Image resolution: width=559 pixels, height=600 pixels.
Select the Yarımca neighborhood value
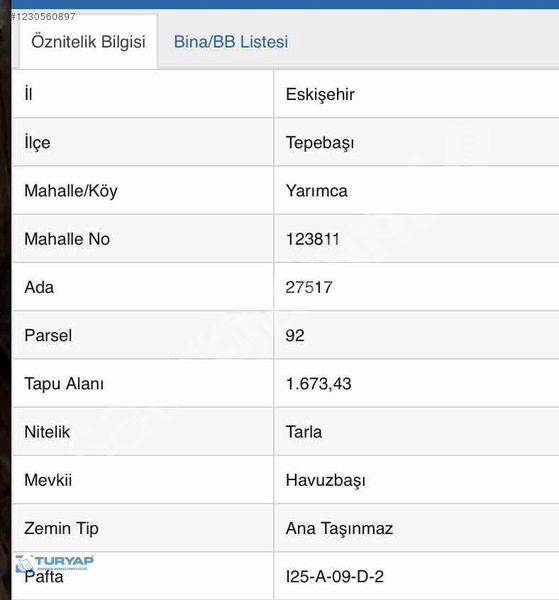click(316, 191)
